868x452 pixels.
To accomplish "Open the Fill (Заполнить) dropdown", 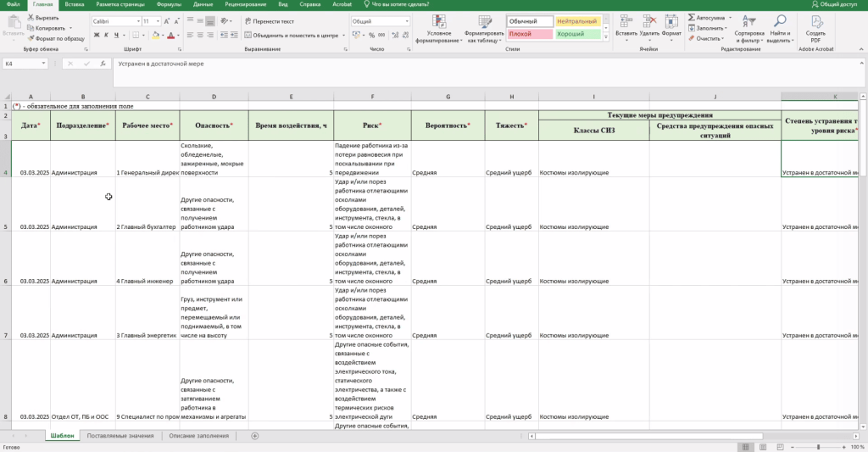I will pyautogui.click(x=708, y=28).
